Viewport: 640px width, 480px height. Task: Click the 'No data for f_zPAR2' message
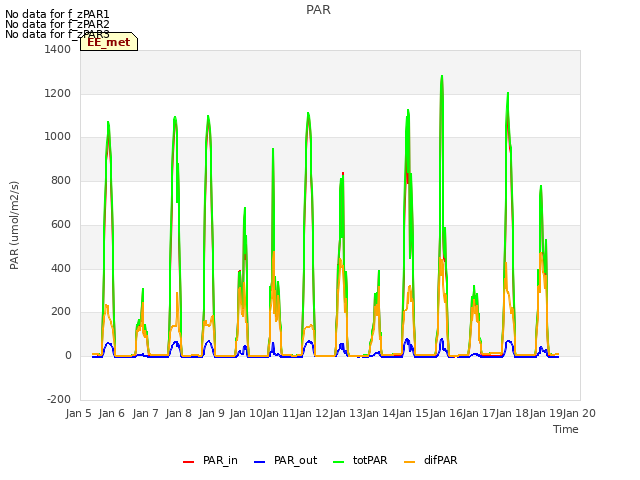(x=57, y=24)
